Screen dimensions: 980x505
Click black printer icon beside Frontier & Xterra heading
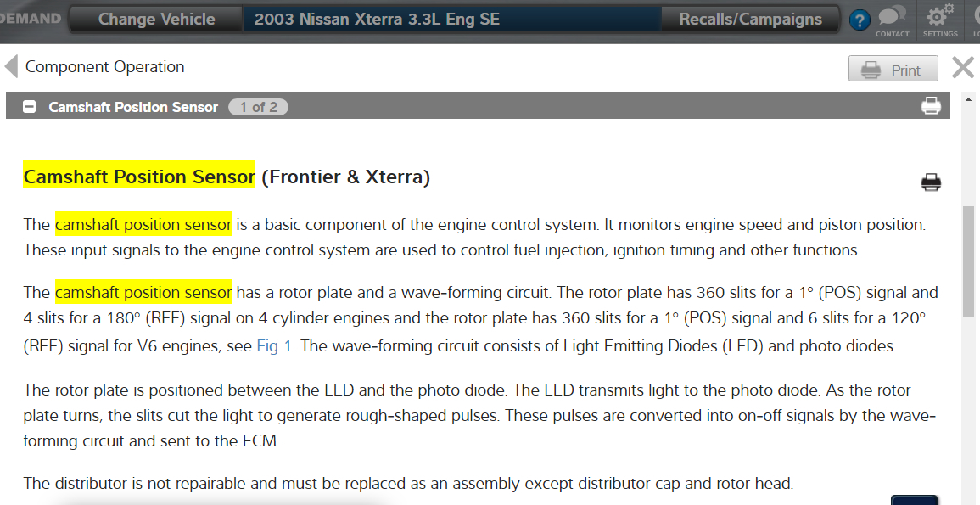tap(931, 182)
